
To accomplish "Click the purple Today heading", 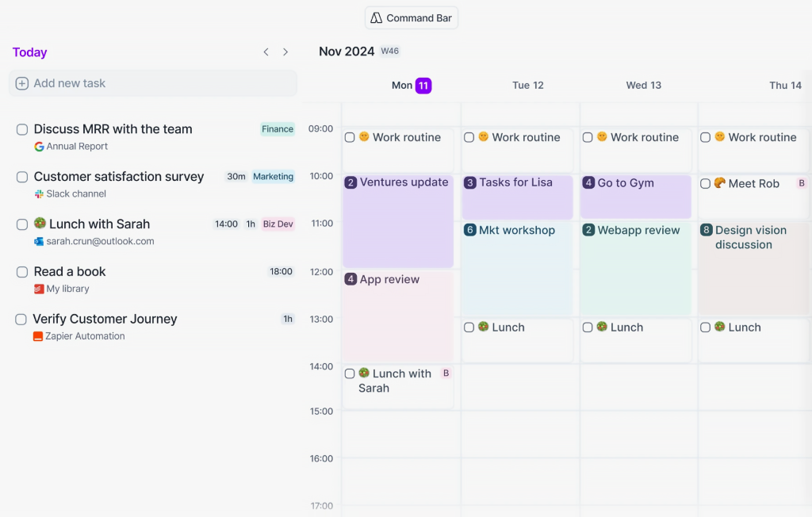I will coord(30,52).
